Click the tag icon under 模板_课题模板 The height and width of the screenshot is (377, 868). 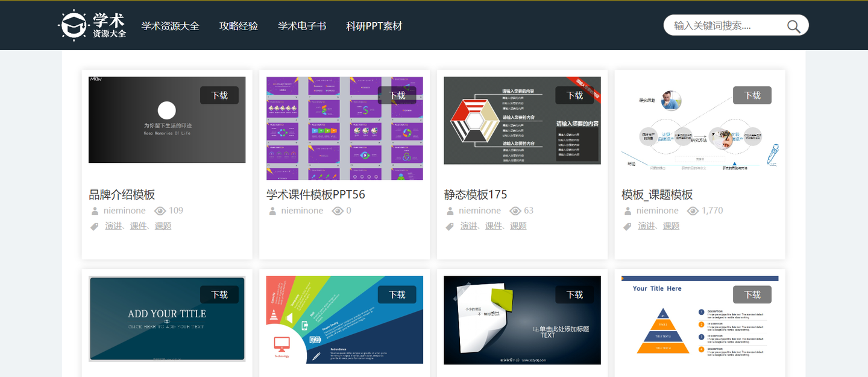click(x=627, y=226)
